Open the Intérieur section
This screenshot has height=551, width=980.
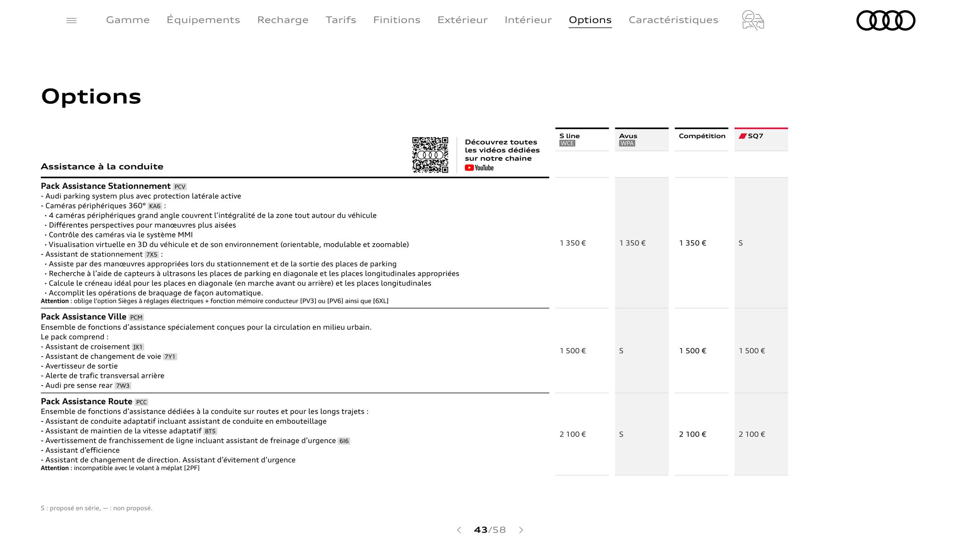coord(528,20)
